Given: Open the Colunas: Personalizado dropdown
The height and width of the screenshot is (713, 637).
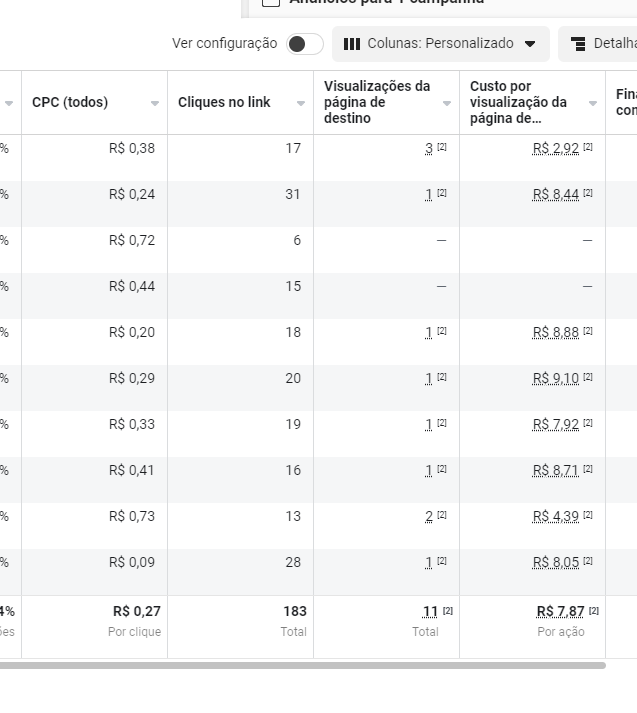Looking at the screenshot, I should pos(441,44).
